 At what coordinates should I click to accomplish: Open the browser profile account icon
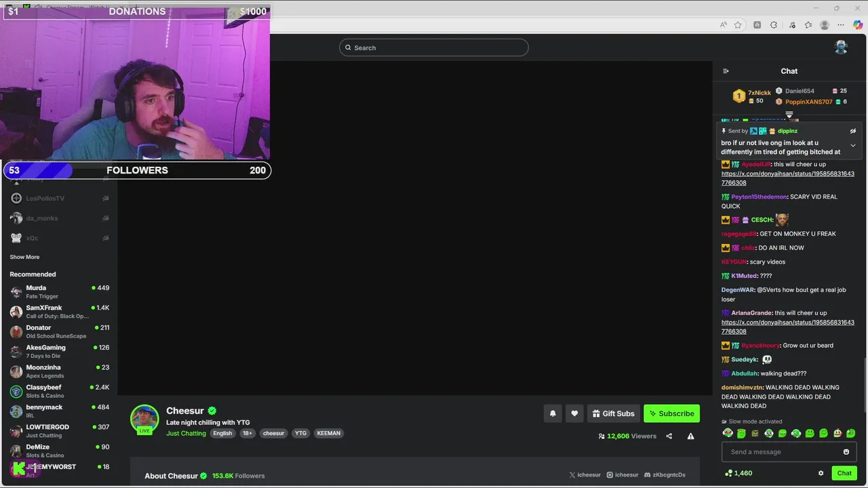825,25
